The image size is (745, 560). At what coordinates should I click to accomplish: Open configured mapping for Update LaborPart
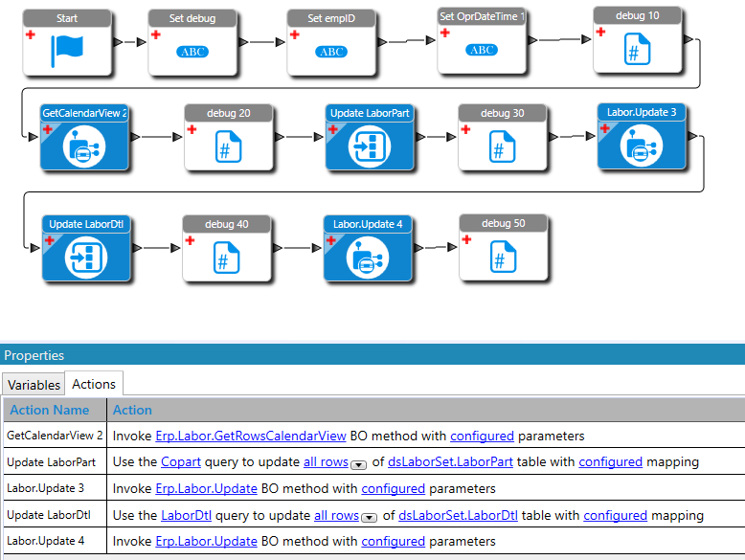611,462
